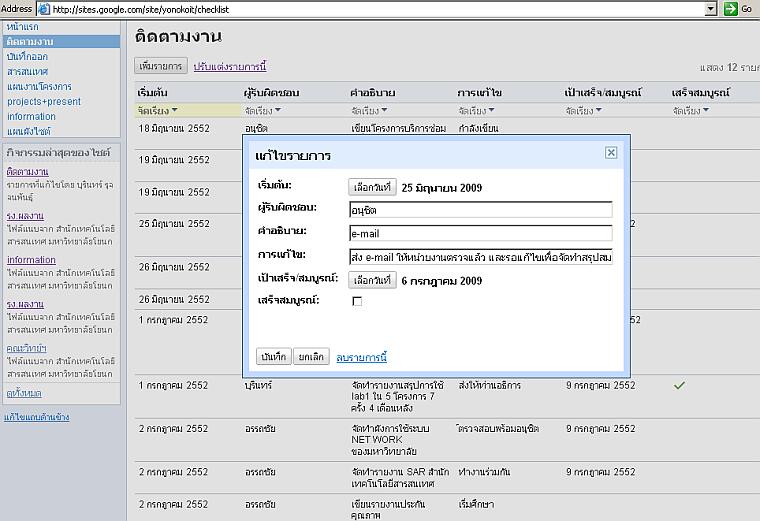Click เลือกวันที่ button for เป้าเสร็จ/สมบูรณ์ date
The height and width of the screenshot is (521, 760).
point(372,280)
